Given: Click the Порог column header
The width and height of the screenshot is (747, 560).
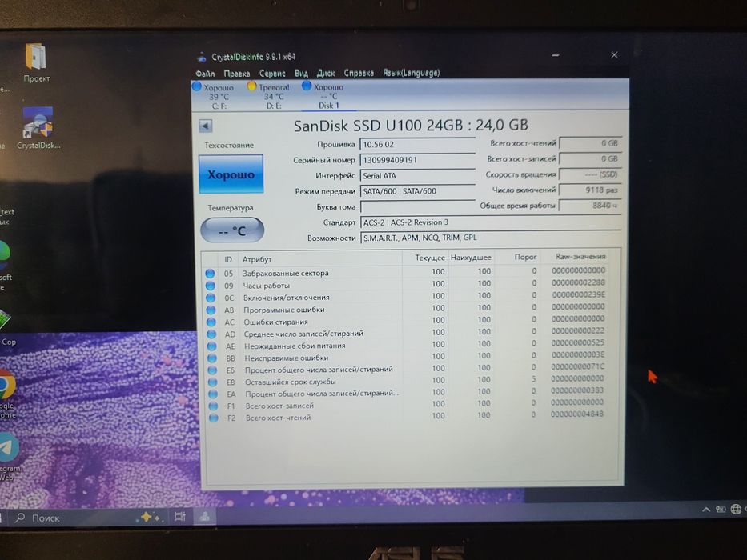Looking at the screenshot, I should 518,257.
